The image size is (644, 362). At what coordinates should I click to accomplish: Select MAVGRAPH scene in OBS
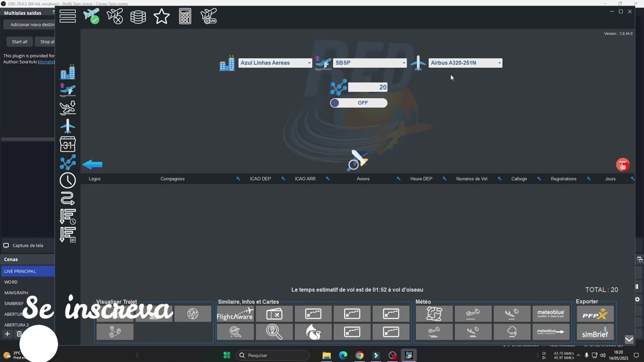tap(28, 293)
